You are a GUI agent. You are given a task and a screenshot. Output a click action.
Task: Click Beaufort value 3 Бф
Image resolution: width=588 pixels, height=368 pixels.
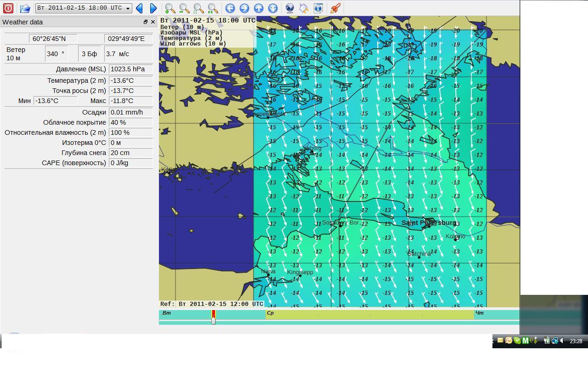coord(90,54)
